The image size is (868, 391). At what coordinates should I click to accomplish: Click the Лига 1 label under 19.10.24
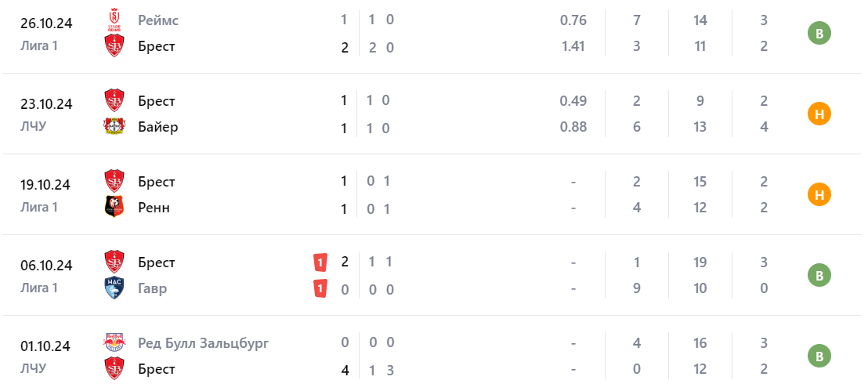coord(39,207)
